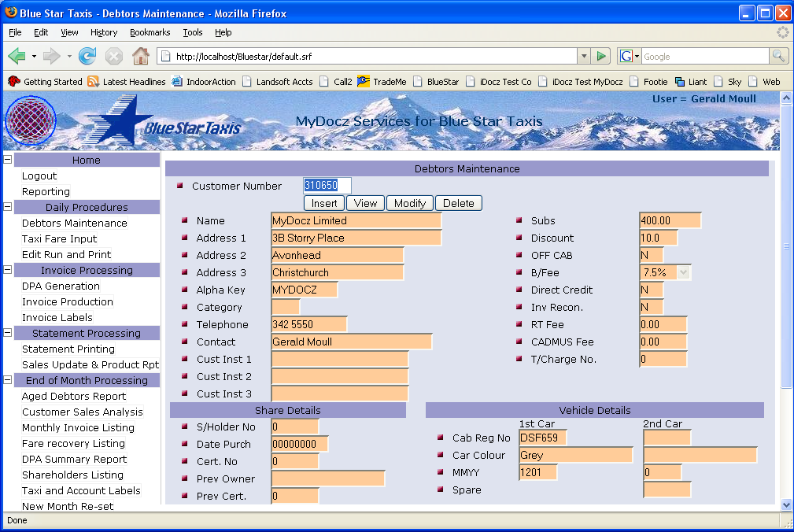The height and width of the screenshot is (532, 794).
Task: Open the address bar history dropdown
Action: pos(584,56)
